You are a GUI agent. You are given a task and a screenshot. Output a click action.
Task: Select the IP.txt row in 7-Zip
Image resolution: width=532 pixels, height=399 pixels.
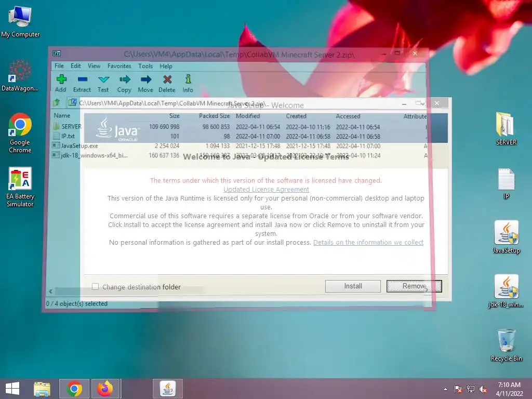239,136
